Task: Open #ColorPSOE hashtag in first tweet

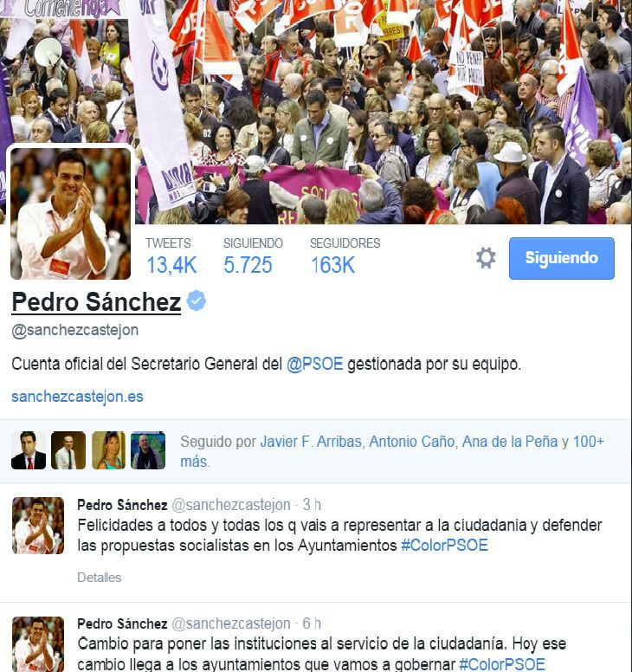Action: tap(444, 546)
